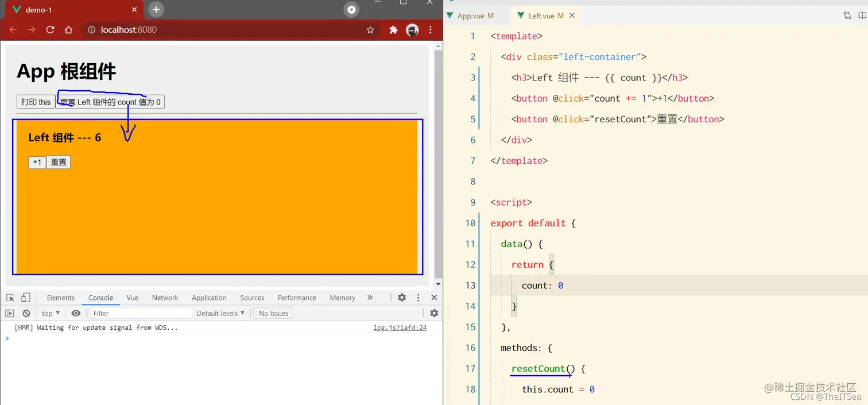Open a new browser tab
Viewport: 868px width, 405px height.
[x=156, y=9]
